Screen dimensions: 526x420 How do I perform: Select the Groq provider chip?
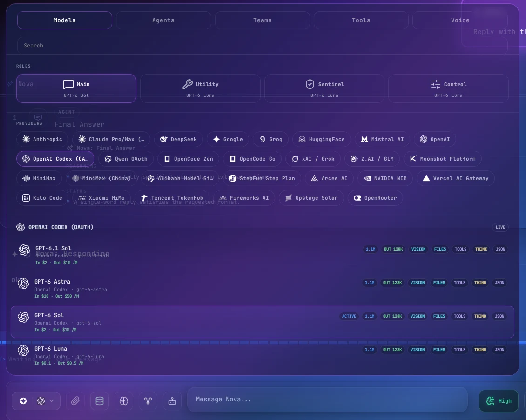click(271, 139)
